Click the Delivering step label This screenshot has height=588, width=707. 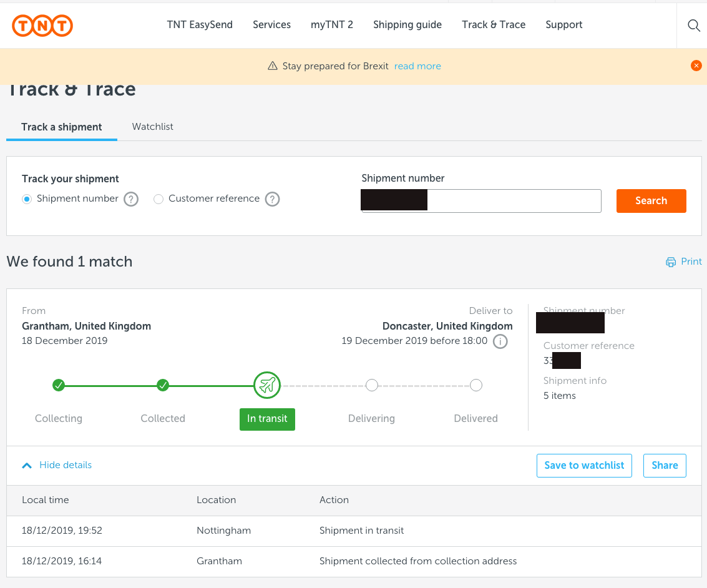click(371, 419)
